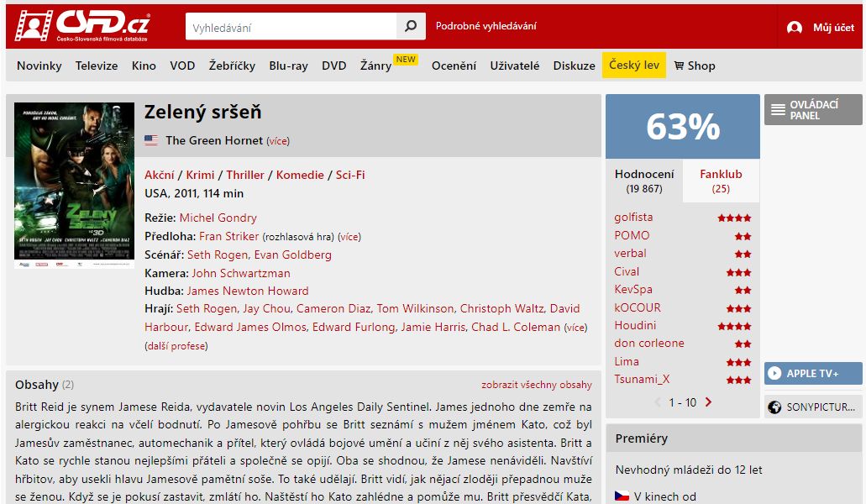Open Fran Striker's profile
The height and width of the screenshot is (504, 866).
coord(228,236)
